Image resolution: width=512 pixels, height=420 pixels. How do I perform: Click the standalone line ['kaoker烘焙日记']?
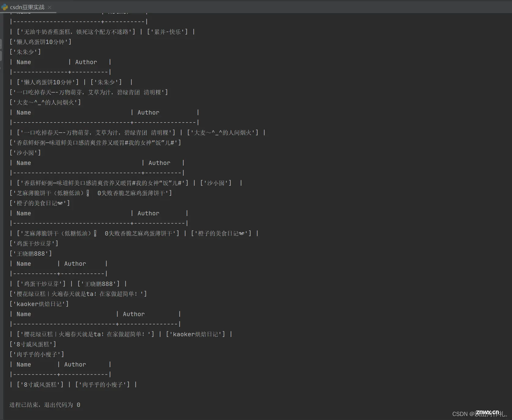click(39, 304)
